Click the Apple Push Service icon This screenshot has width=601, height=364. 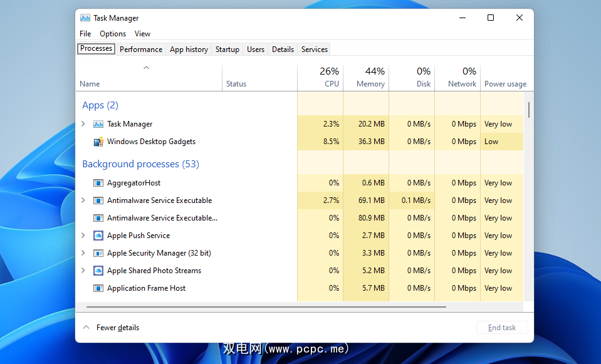point(98,236)
